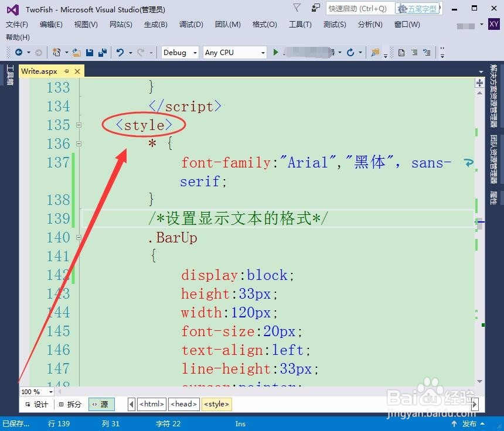This screenshot has height=431, width=504.
Task: Select the <head> tag in navigator
Action: [x=184, y=404]
